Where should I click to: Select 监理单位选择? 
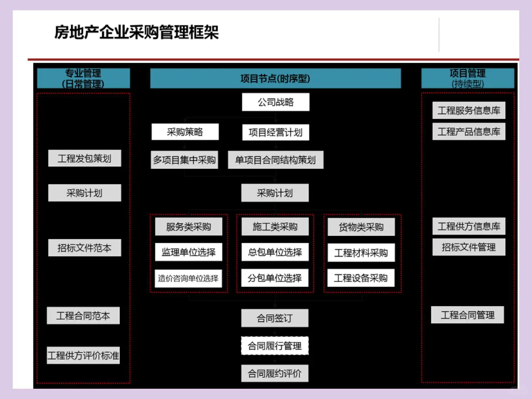click(189, 252)
